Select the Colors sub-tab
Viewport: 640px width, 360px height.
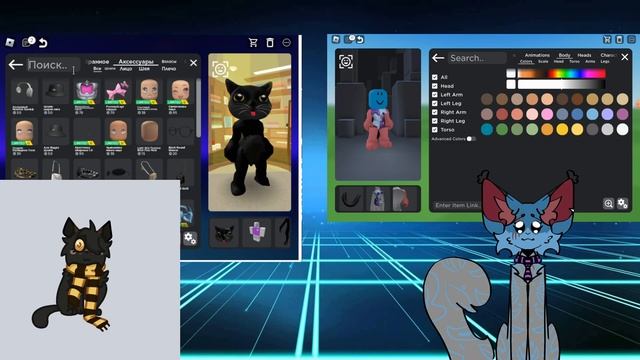coord(526,61)
